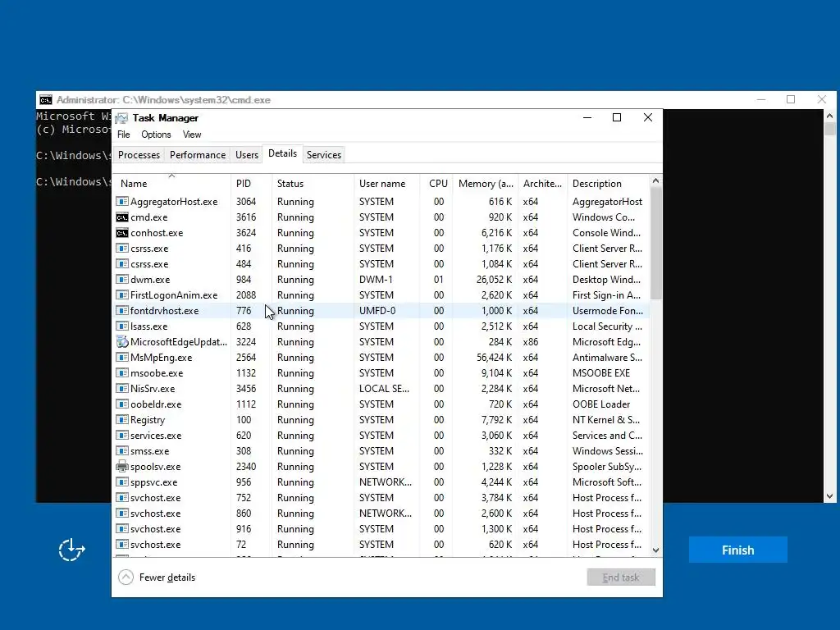Select the Details tab
Image resolution: width=840 pixels, height=630 pixels.
[282, 153]
